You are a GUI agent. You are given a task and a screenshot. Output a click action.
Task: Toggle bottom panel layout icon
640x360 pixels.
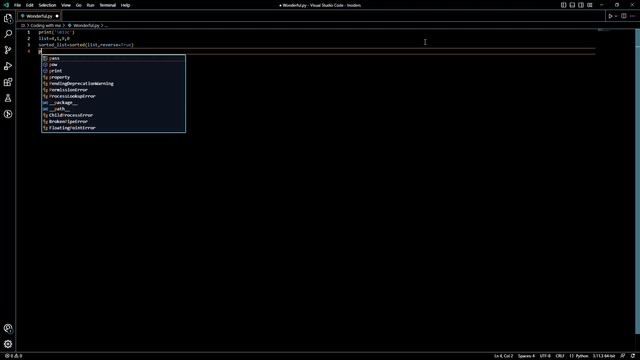[572, 5]
